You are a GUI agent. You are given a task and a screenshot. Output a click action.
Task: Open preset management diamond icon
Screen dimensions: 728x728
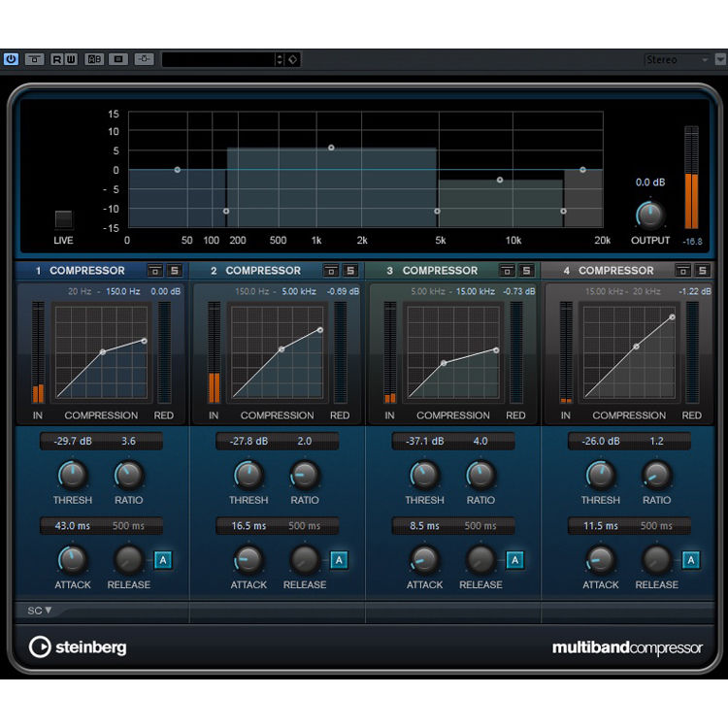(x=293, y=59)
